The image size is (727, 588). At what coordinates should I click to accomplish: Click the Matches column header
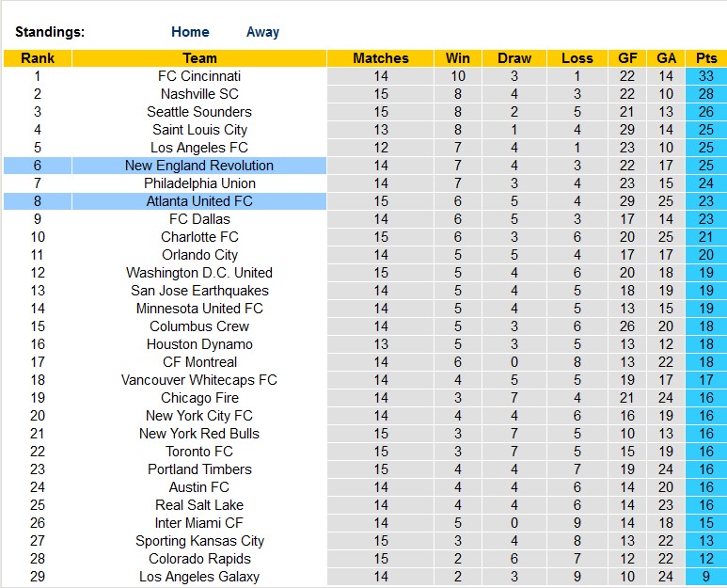(x=381, y=58)
